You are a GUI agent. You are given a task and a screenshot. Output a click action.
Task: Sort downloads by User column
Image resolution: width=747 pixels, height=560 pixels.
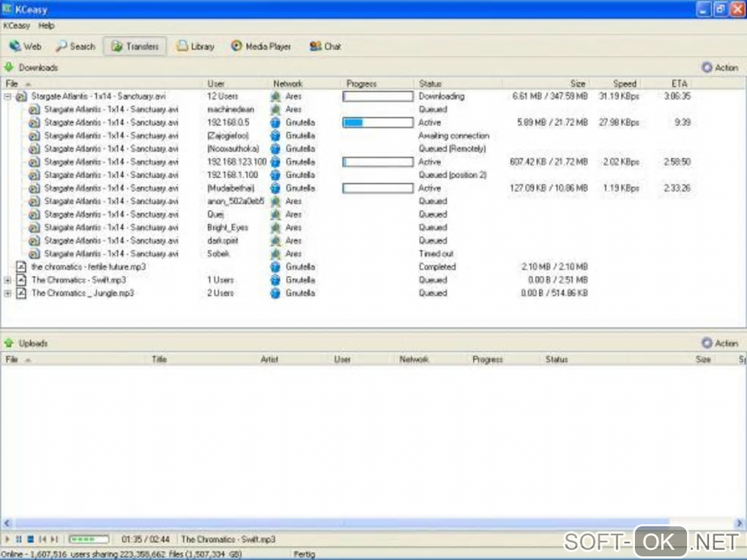coord(237,83)
